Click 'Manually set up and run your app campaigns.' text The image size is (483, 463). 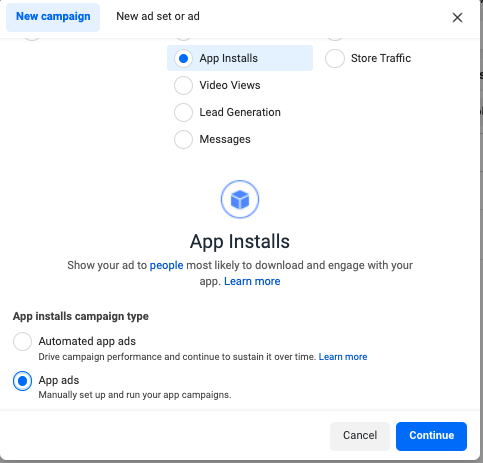tap(135, 395)
